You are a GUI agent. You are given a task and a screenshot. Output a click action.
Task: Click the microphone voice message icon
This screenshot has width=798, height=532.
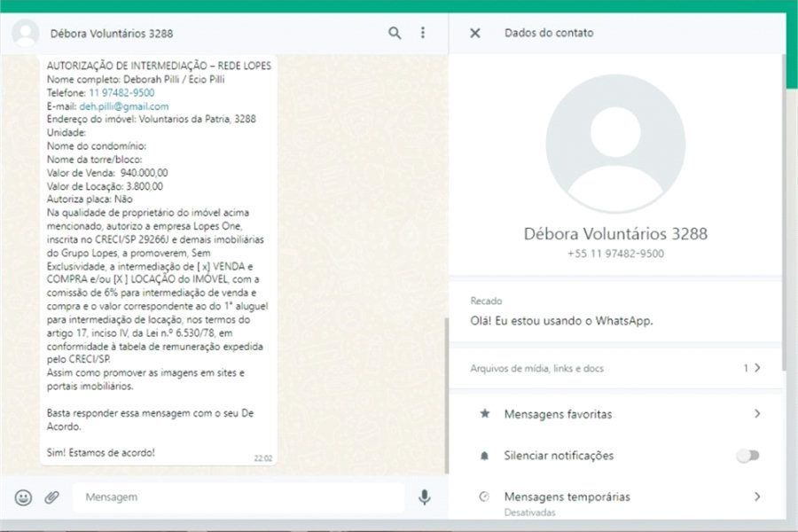425,497
